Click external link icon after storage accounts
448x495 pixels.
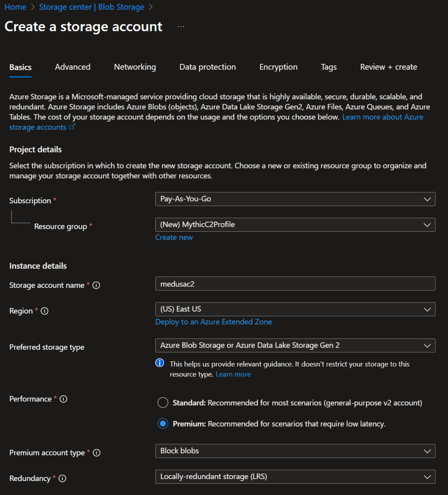click(x=73, y=127)
